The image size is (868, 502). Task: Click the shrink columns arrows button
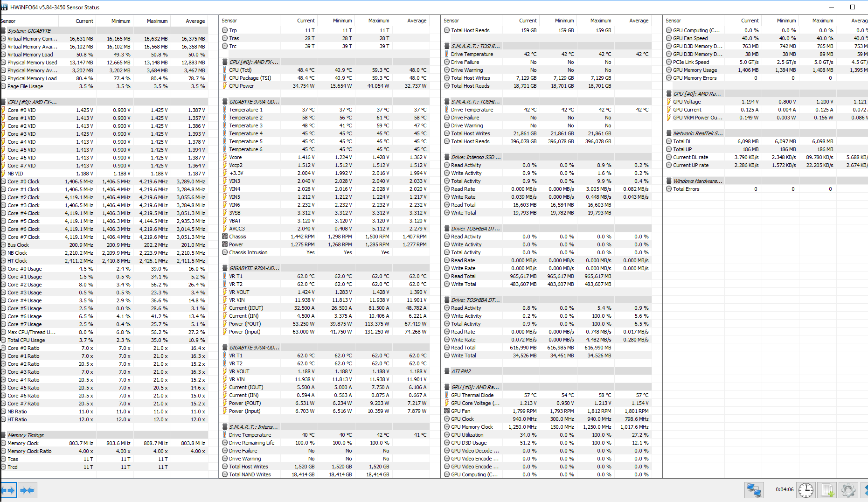point(28,490)
